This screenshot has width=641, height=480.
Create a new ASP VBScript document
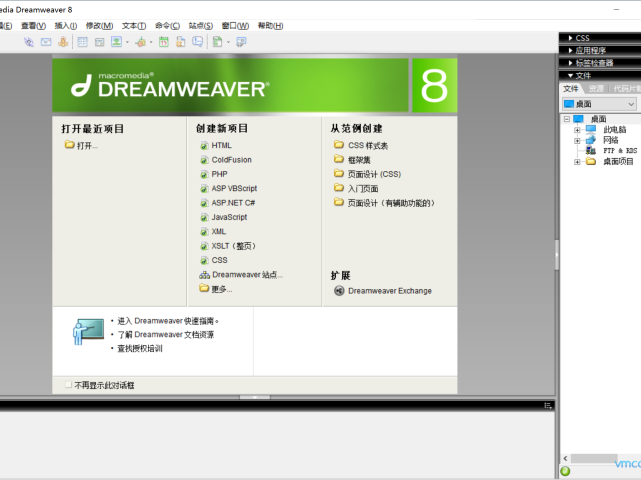click(x=234, y=188)
